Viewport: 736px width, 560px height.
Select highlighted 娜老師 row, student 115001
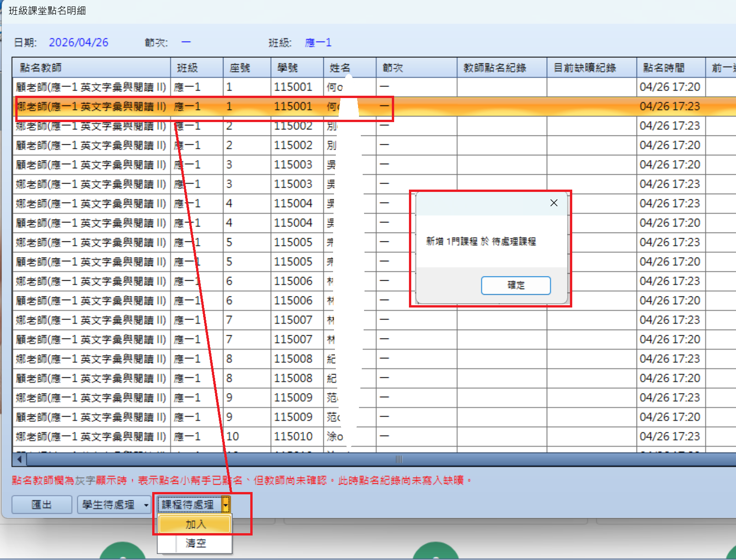coord(374,106)
